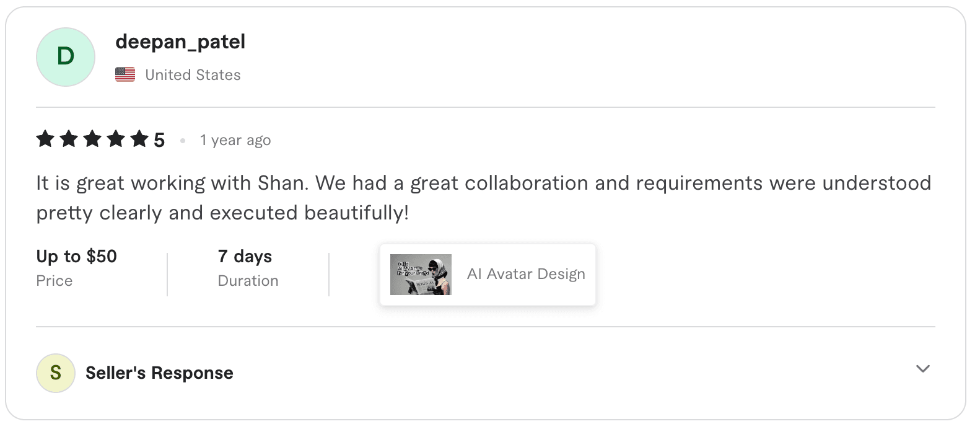Screen dimensions: 980x429
Task: Click the seller's yellow S avatar
Action: coord(55,373)
